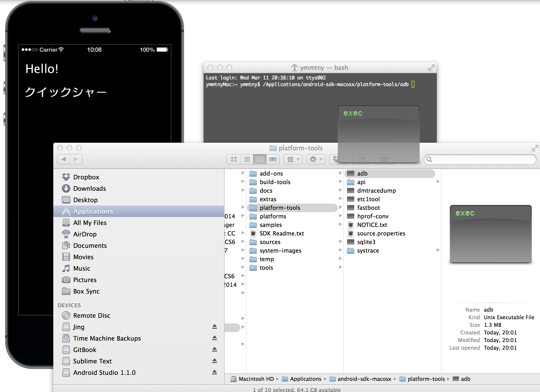
Task: Select the systrace folder
Action: click(x=390, y=251)
